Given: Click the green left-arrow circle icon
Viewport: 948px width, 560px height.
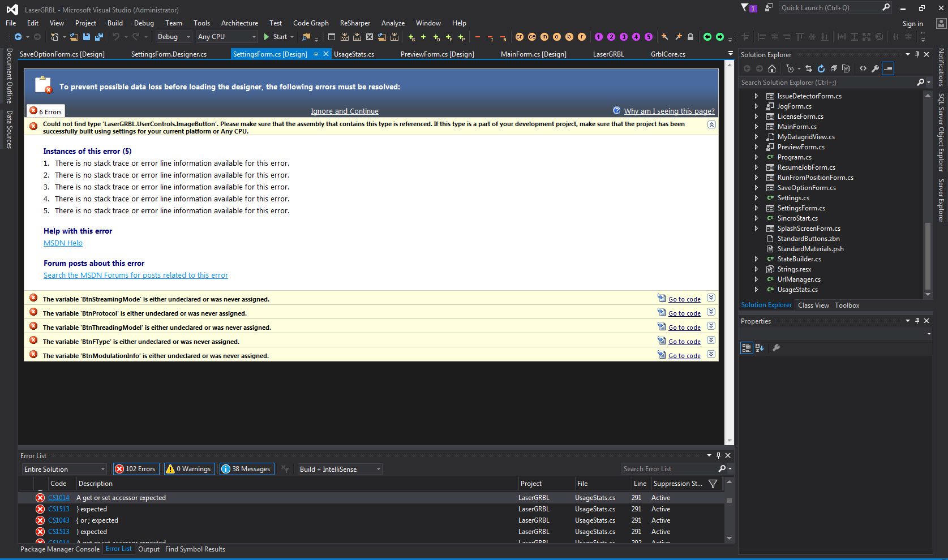Looking at the screenshot, I should coord(707,37).
